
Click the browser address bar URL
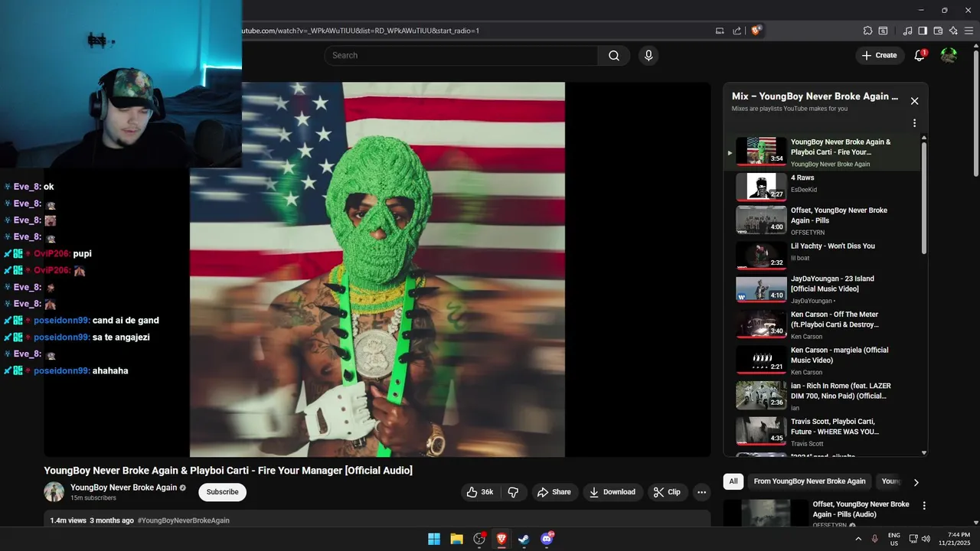click(x=360, y=31)
